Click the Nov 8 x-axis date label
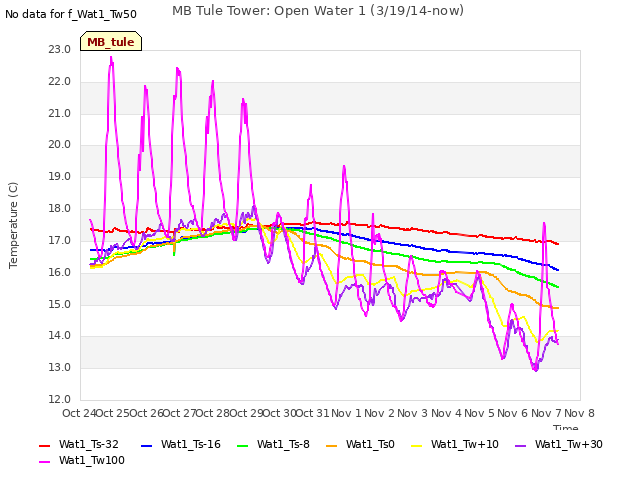The width and height of the screenshot is (640, 480). 579,413
